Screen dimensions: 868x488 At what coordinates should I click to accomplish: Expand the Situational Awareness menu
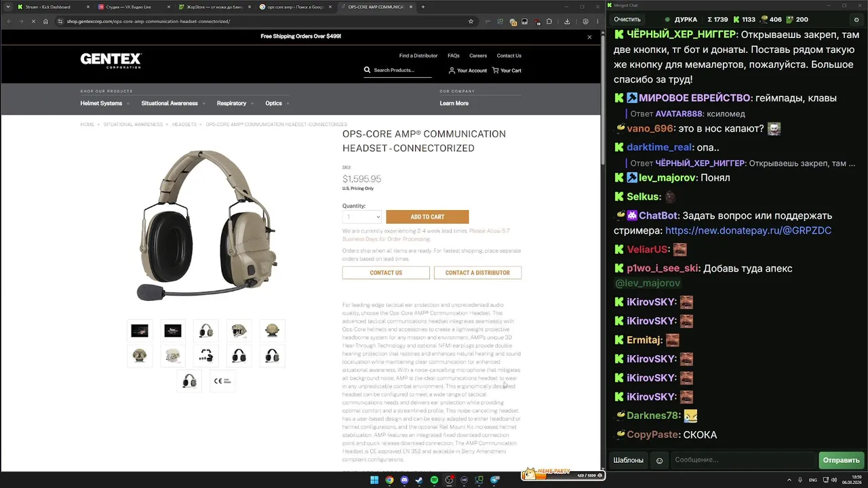(172, 103)
